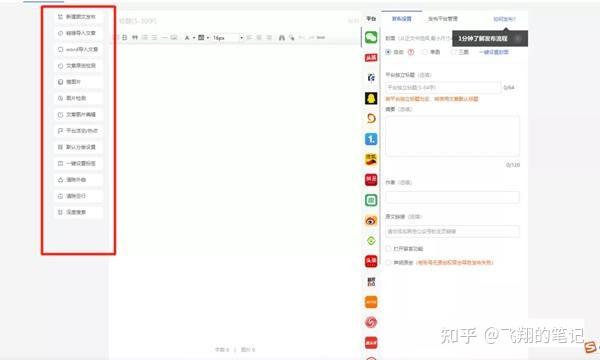
Task: Select the QQ penguin platform icon
Action: point(371,98)
